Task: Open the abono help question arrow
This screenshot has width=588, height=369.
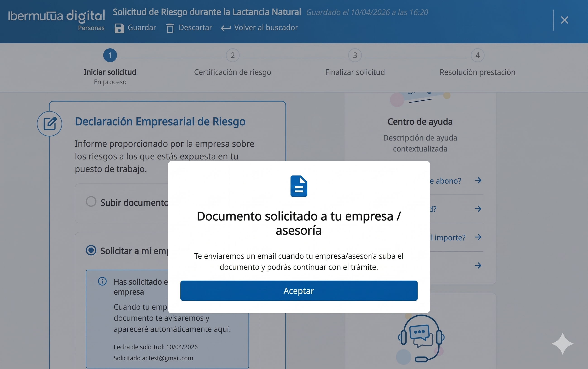Action: pos(478,180)
